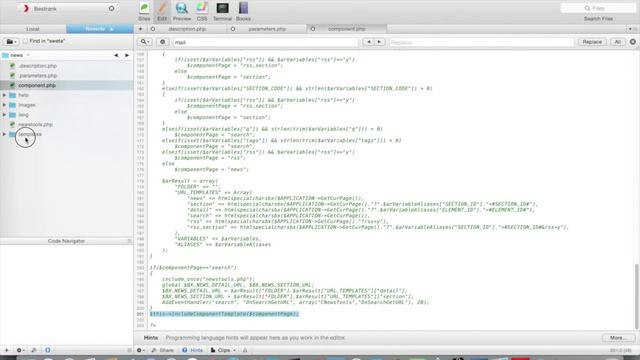Click the tab list icon at tab bar edge
640x360 pixels.
(636, 29)
